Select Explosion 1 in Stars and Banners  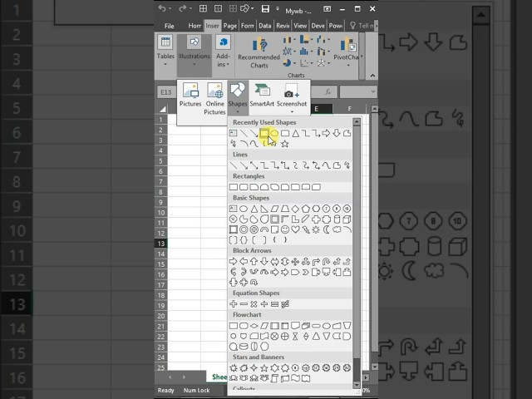point(233,367)
